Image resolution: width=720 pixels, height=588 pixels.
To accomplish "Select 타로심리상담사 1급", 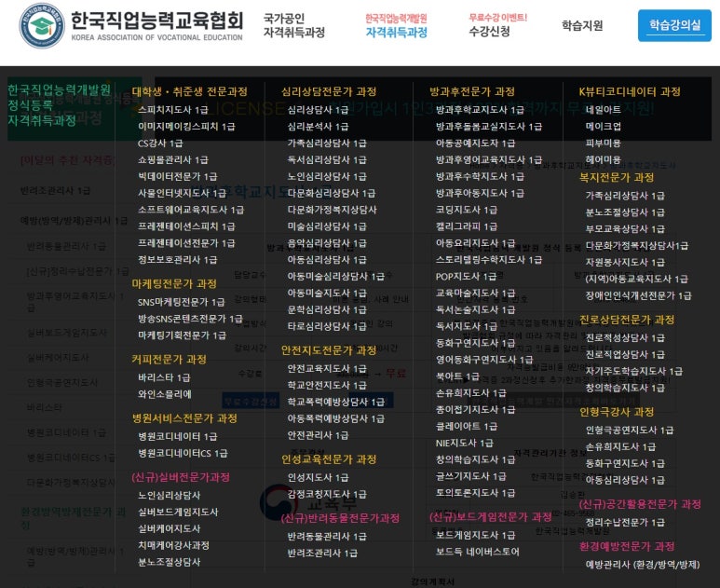I will 327,326.
